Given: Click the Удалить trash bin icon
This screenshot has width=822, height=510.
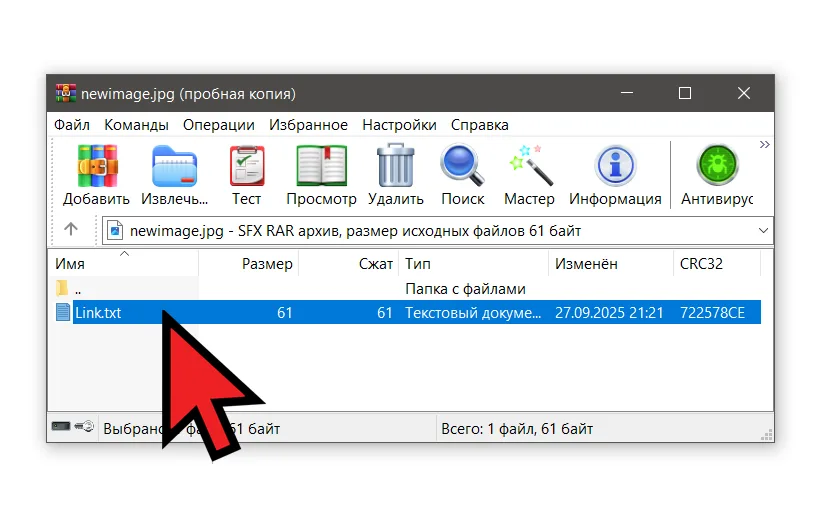Looking at the screenshot, I should (395, 165).
